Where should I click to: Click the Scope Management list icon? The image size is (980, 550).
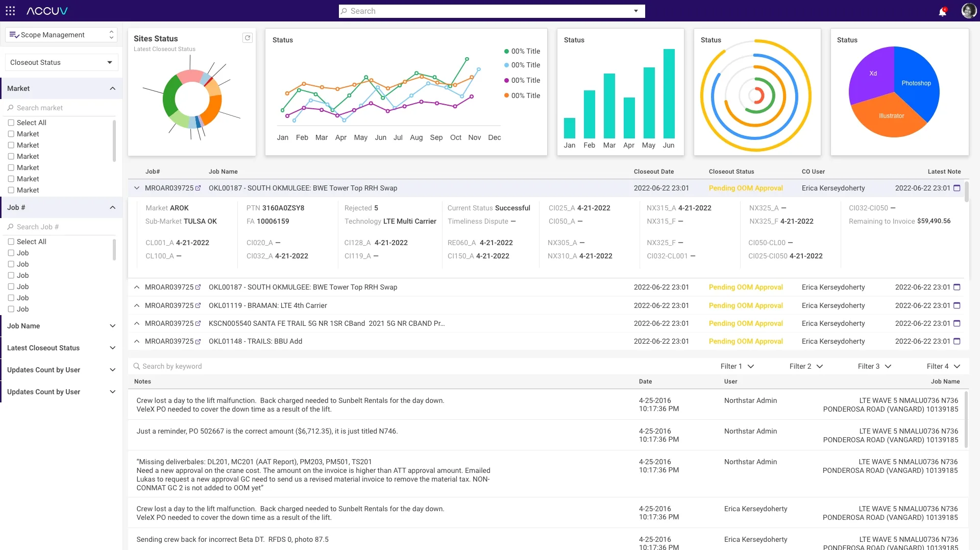coord(14,35)
